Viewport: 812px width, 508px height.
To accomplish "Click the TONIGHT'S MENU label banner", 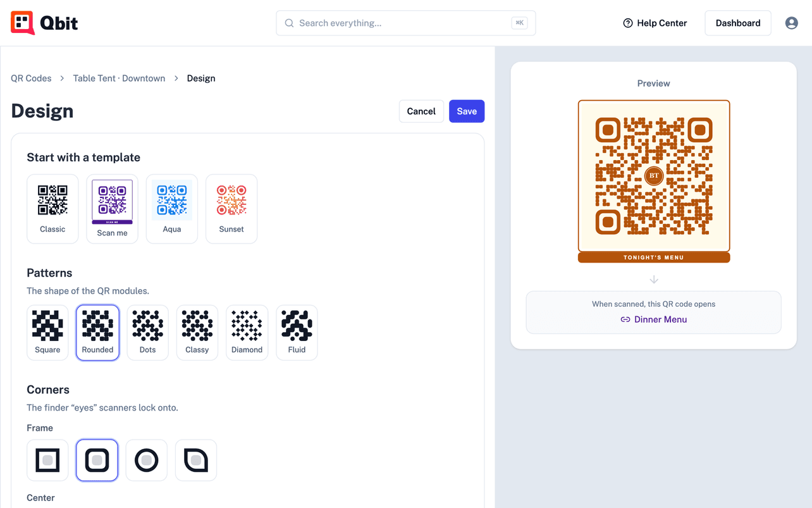I will point(654,257).
